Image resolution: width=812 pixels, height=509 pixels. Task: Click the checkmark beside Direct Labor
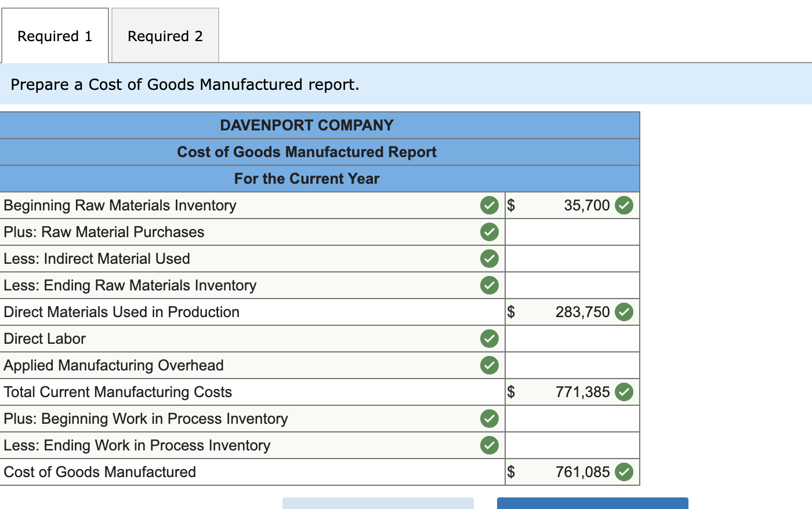tap(490, 339)
